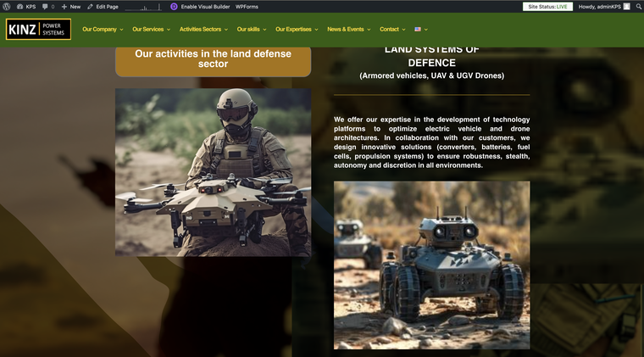
Task: Open the News & Events menu
Action: [346, 29]
